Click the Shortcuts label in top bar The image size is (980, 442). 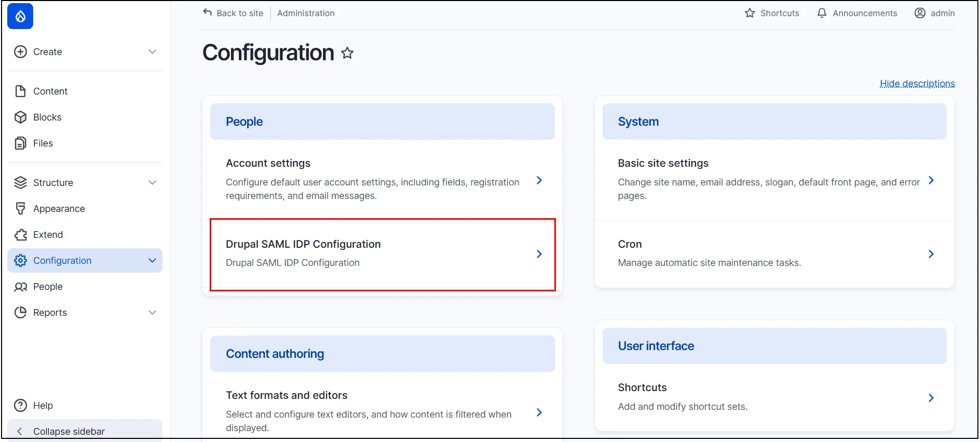pyautogui.click(x=780, y=13)
